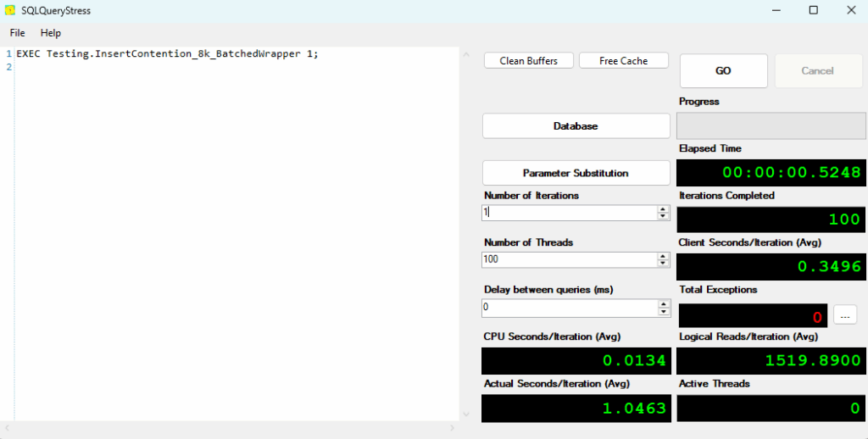Click the Client Seconds/Iteration value 0.3496

pyautogui.click(x=829, y=267)
